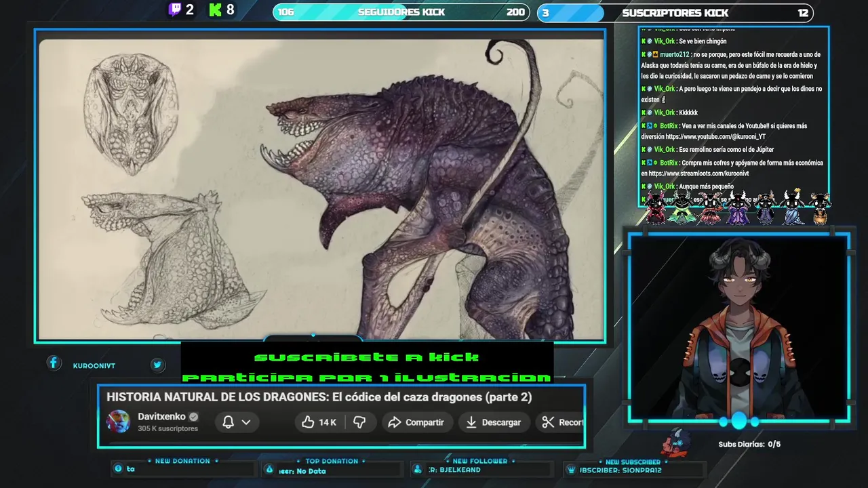Click the Suscriptores Kick progress bar
The width and height of the screenshot is (868, 488).
coord(675,13)
